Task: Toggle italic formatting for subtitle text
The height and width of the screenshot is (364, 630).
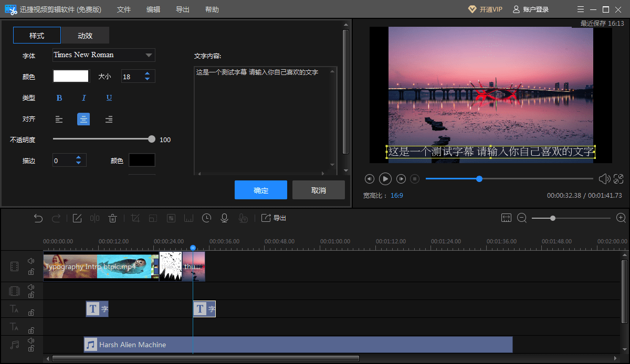Action: 84,98
